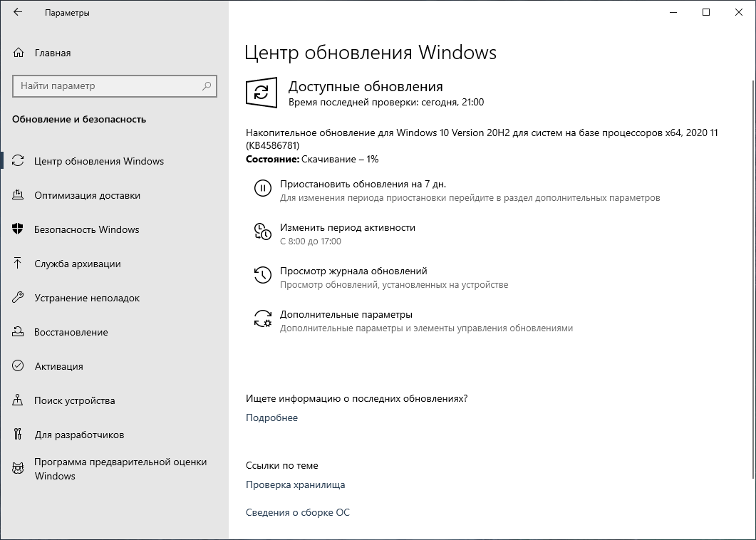Open Безопасность Windows from the sidebar
The width and height of the screenshot is (756, 540).
[x=86, y=229]
